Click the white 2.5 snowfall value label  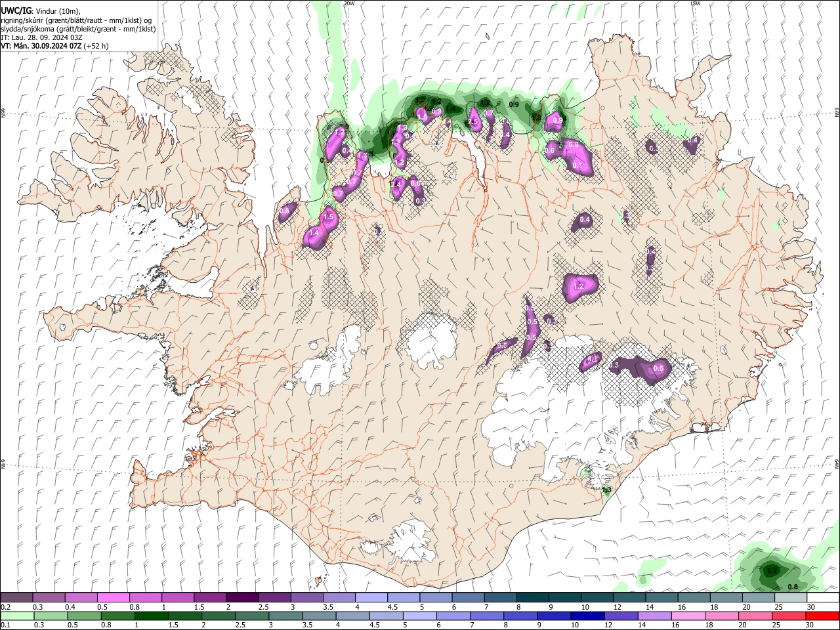pos(472,121)
